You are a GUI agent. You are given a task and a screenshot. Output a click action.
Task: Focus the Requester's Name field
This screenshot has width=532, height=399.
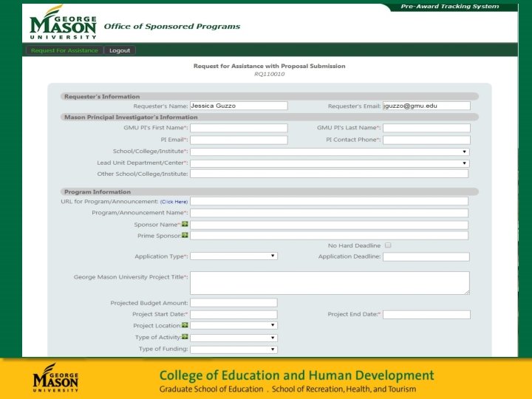pos(239,106)
